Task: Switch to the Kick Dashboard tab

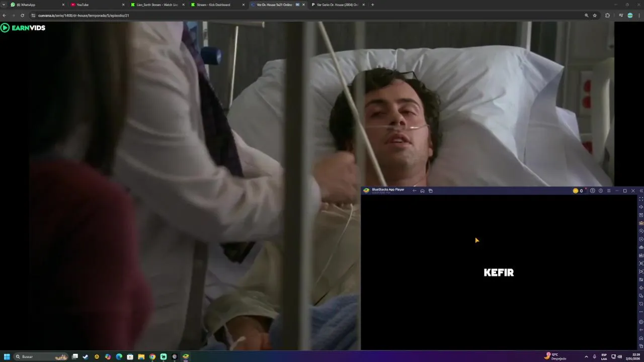Action: point(217,5)
